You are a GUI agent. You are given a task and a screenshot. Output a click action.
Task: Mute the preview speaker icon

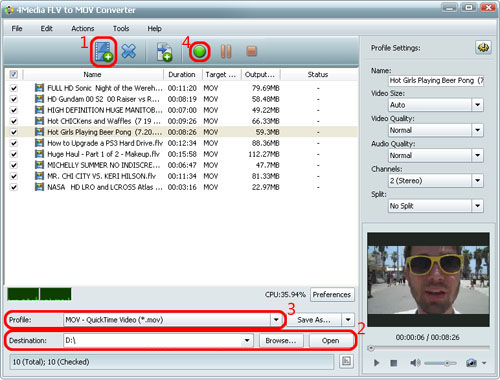pyautogui.click(x=415, y=363)
